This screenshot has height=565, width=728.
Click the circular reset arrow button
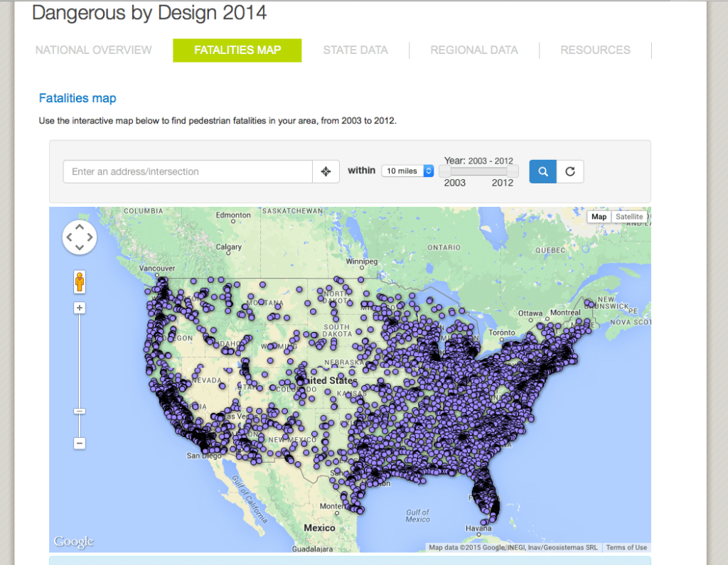pyautogui.click(x=570, y=171)
